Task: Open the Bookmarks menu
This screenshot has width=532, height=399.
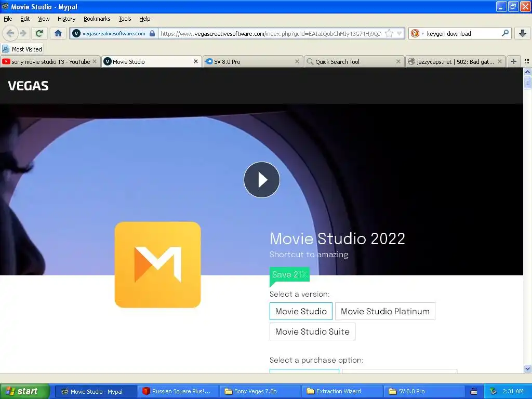Action: (97, 19)
